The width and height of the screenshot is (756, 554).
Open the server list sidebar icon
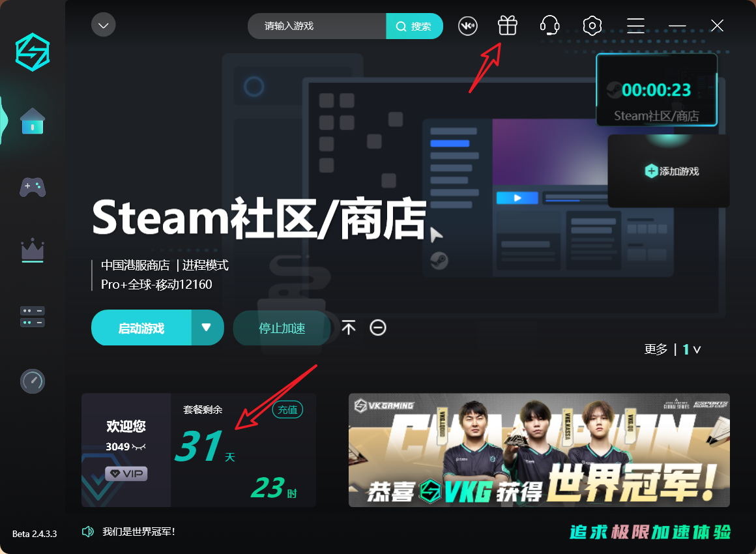point(33,316)
